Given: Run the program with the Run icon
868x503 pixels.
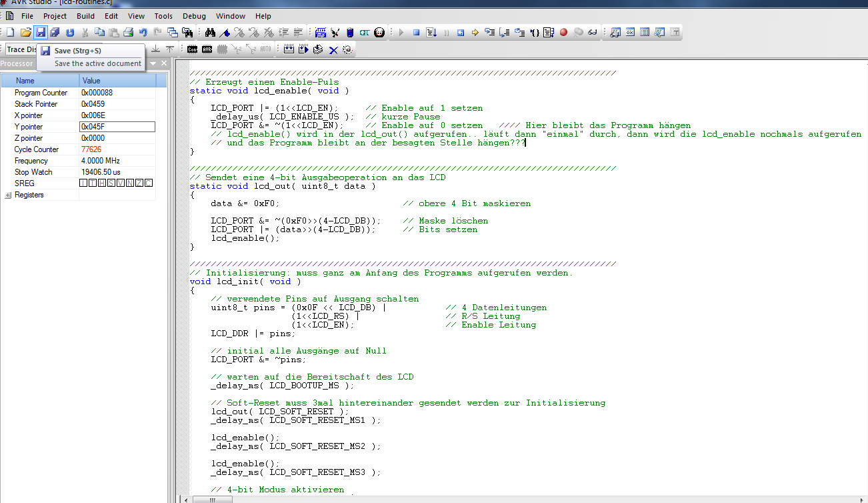Looking at the screenshot, I should click(431, 32).
